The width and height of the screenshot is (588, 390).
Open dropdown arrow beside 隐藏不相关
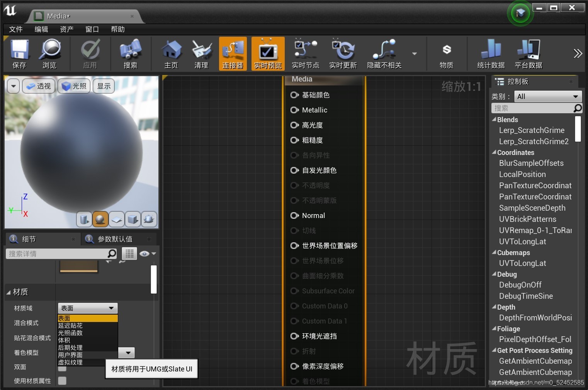(415, 54)
